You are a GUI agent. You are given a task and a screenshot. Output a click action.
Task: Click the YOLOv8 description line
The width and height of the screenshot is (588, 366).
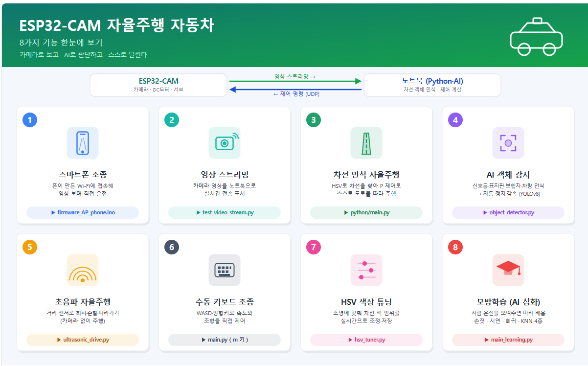(x=508, y=194)
